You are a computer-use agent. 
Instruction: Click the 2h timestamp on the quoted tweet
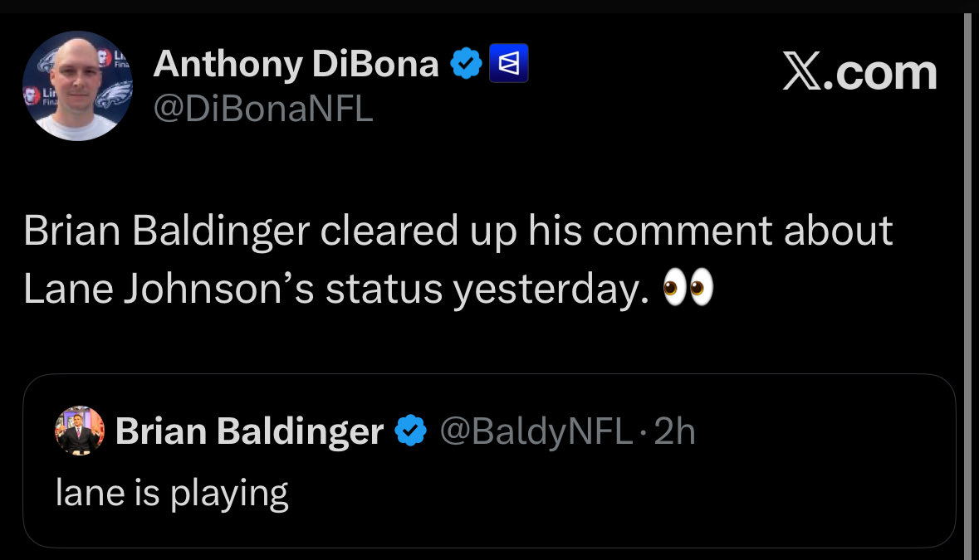coord(674,431)
